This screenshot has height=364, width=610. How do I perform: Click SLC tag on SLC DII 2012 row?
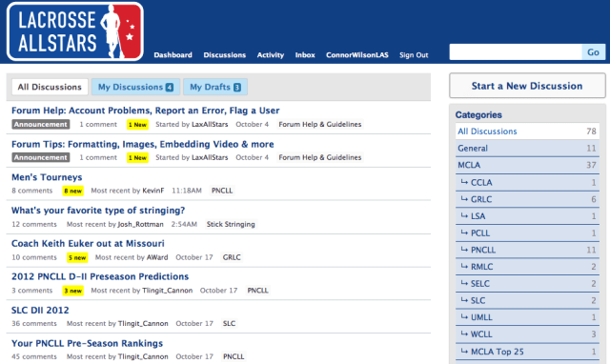tap(229, 323)
